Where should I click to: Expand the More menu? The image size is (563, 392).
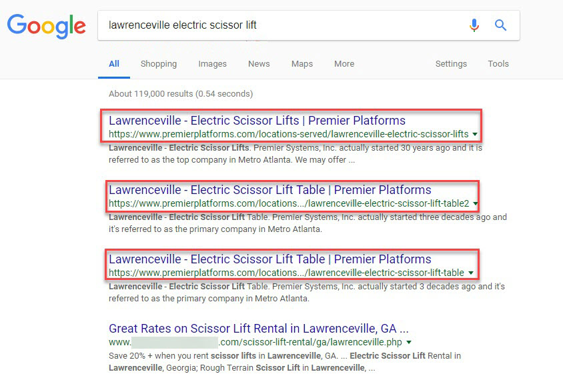coord(344,64)
